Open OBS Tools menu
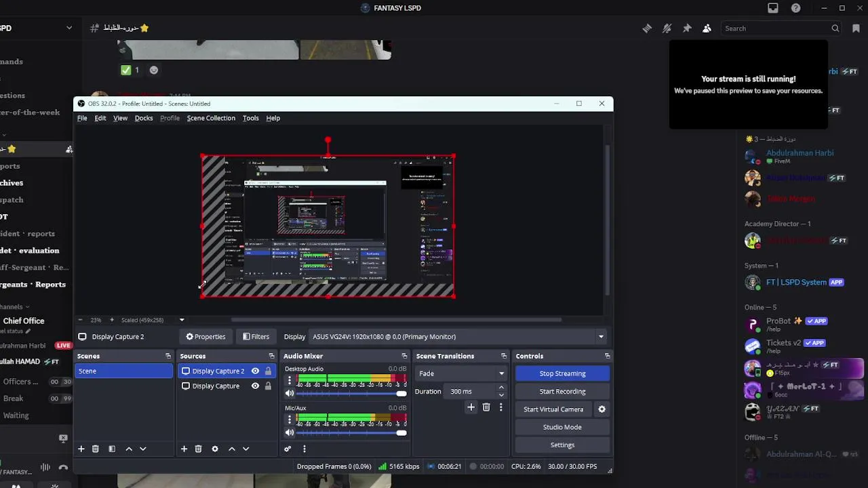868x488 pixels. click(251, 118)
